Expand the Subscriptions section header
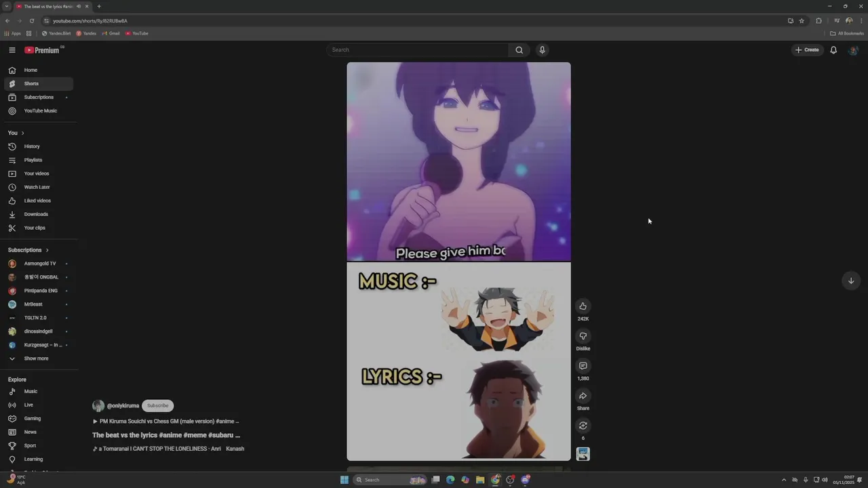The height and width of the screenshot is (488, 868). 28,250
